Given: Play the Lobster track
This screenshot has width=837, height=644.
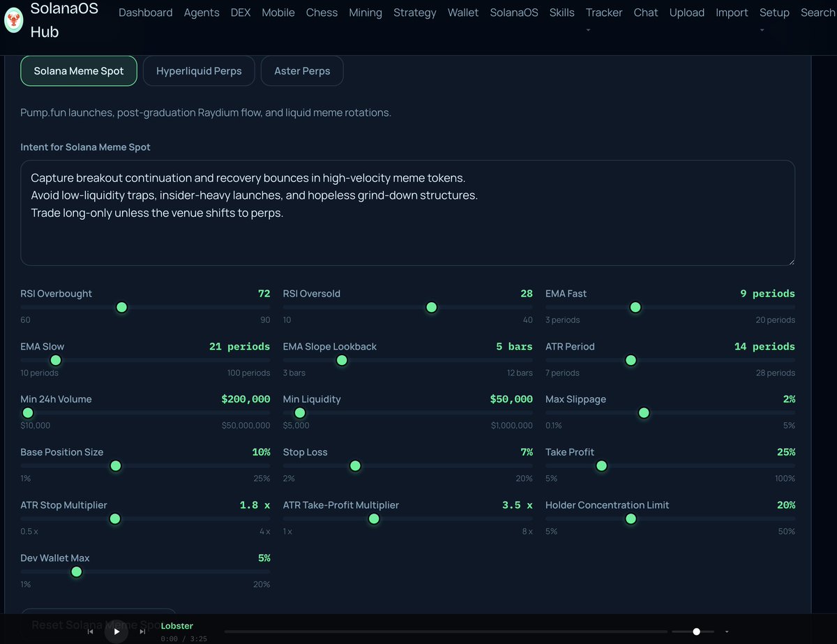Looking at the screenshot, I should click(116, 631).
